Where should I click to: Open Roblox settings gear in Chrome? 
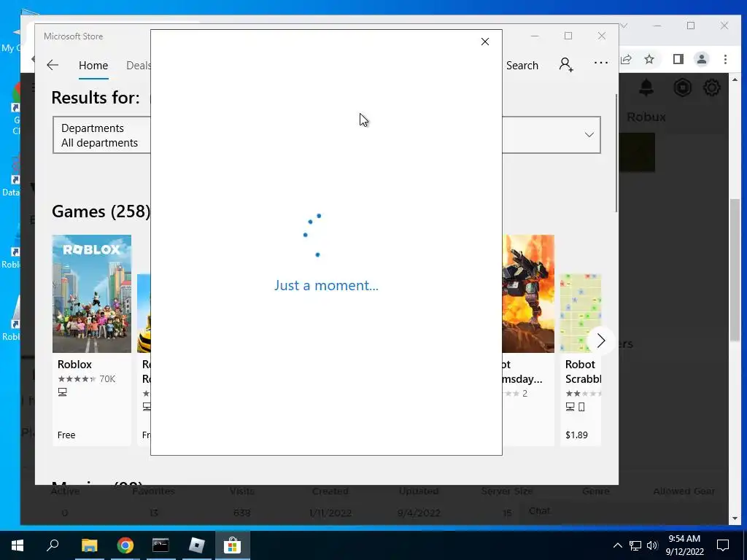point(711,87)
